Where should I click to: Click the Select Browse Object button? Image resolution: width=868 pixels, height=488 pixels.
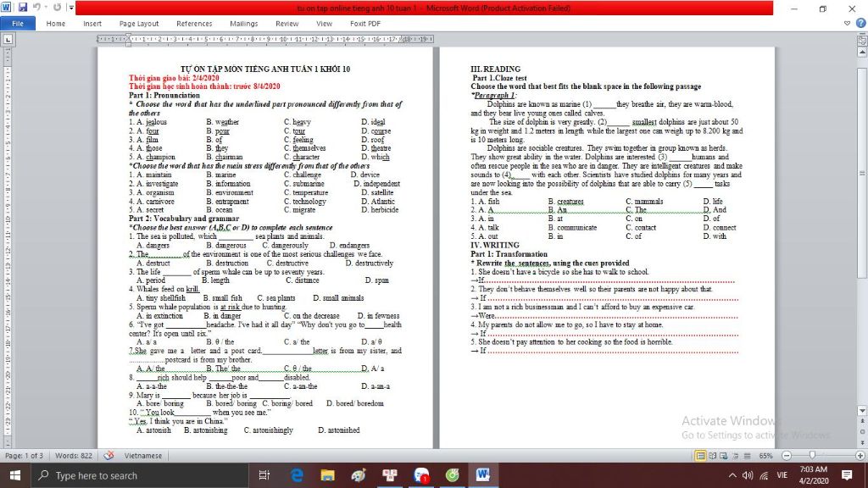click(862, 432)
